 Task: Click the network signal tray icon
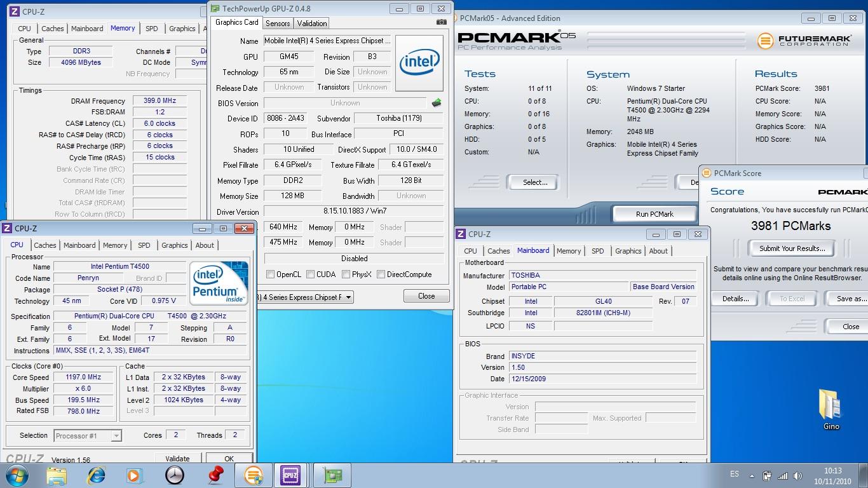coord(783,475)
